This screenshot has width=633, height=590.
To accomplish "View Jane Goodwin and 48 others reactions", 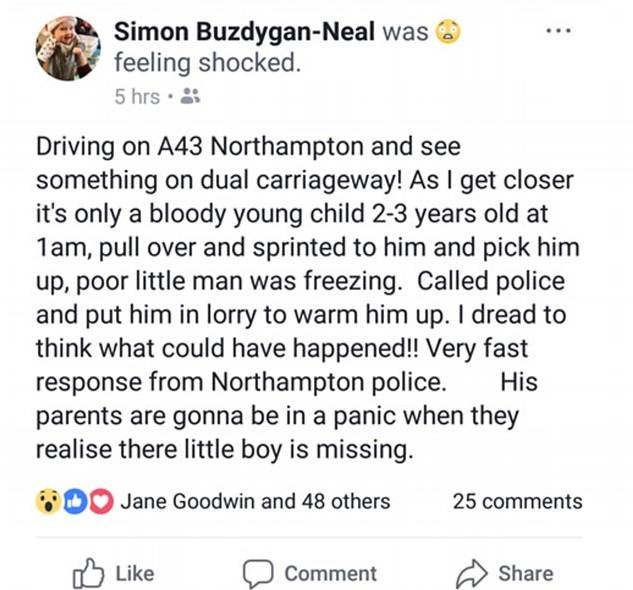I will coord(255,501).
